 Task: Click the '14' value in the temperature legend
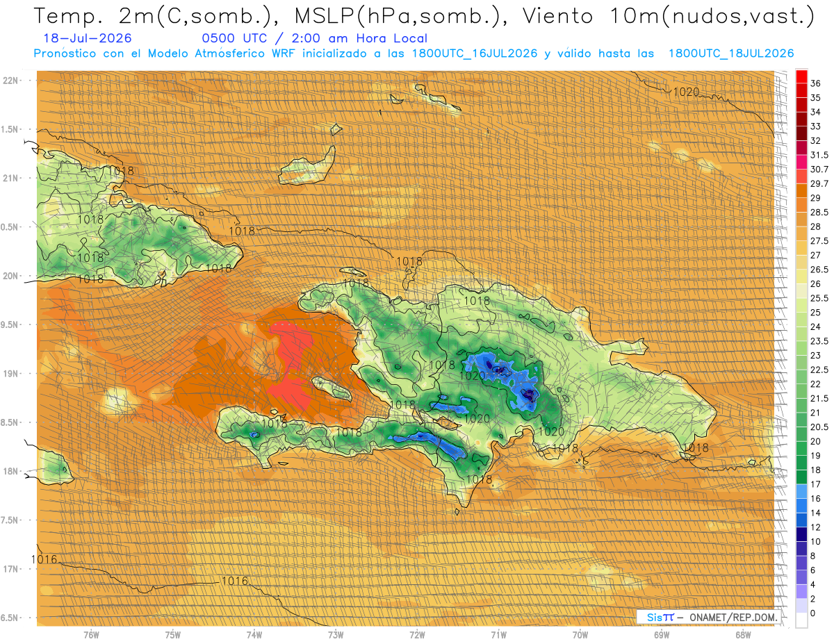pyautogui.click(x=815, y=513)
